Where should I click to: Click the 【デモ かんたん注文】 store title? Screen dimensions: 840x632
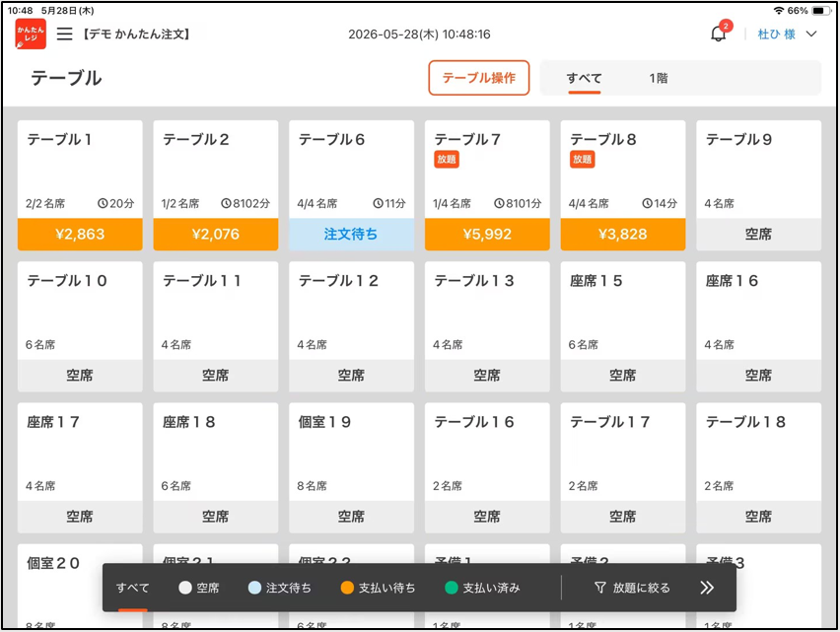point(136,35)
